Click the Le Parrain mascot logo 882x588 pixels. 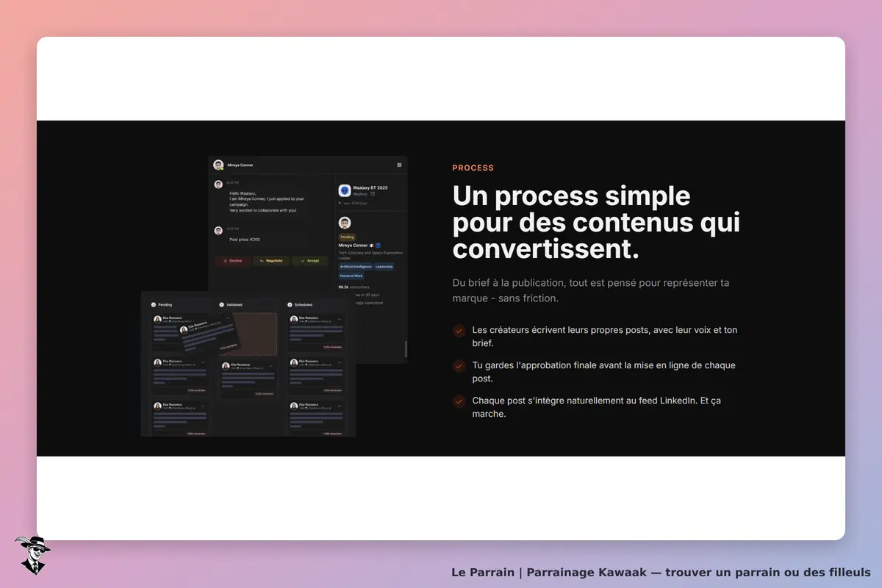32,555
